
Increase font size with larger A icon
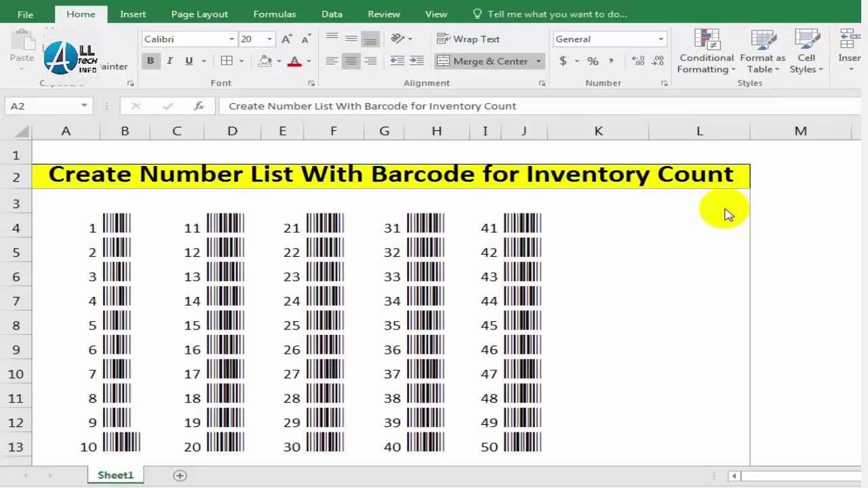287,39
